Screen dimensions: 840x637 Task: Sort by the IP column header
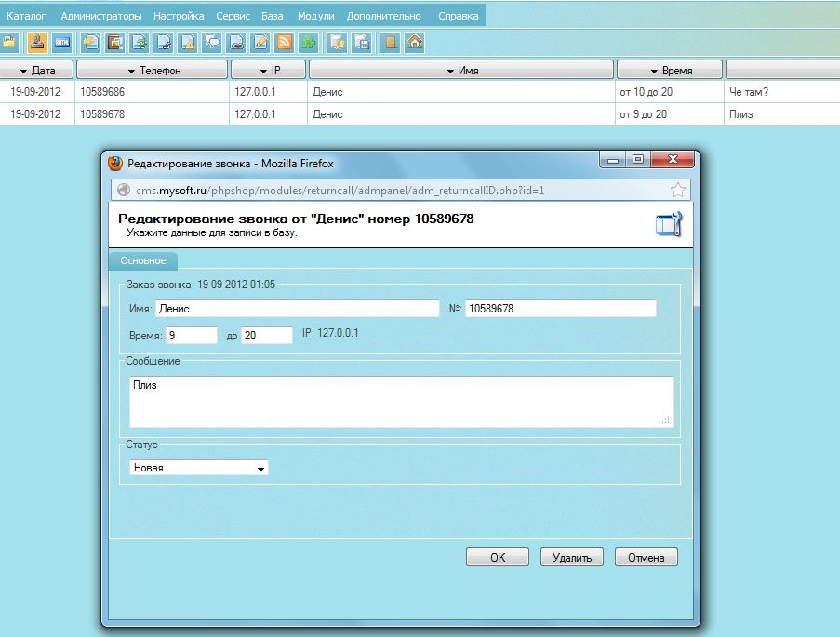pos(269,70)
